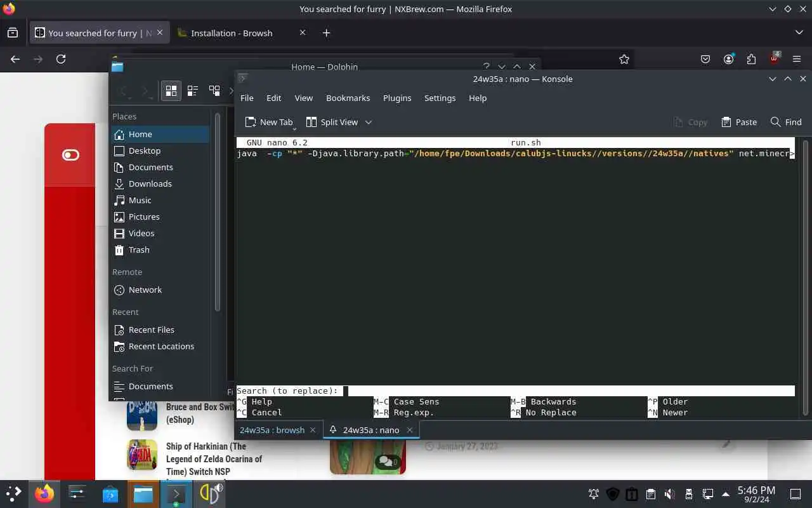Viewport: 812px width, 508px height.
Task: Open the Konsole Edit menu
Action: (273, 98)
